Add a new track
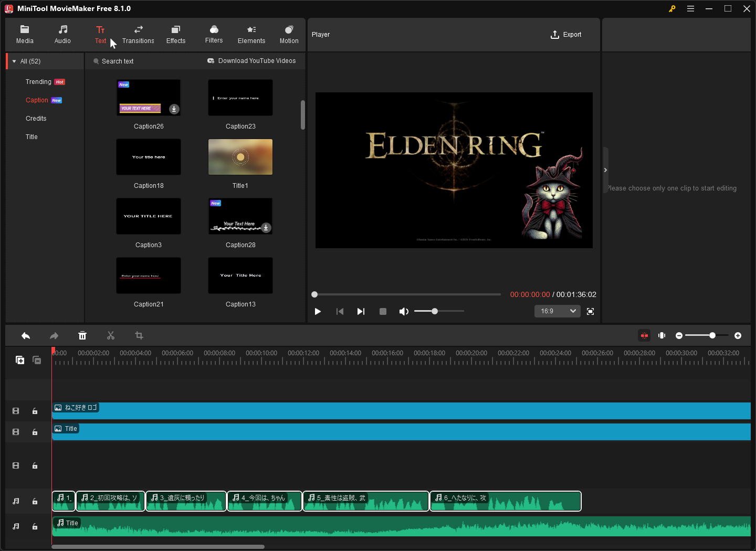 pyautogui.click(x=20, y=360)
